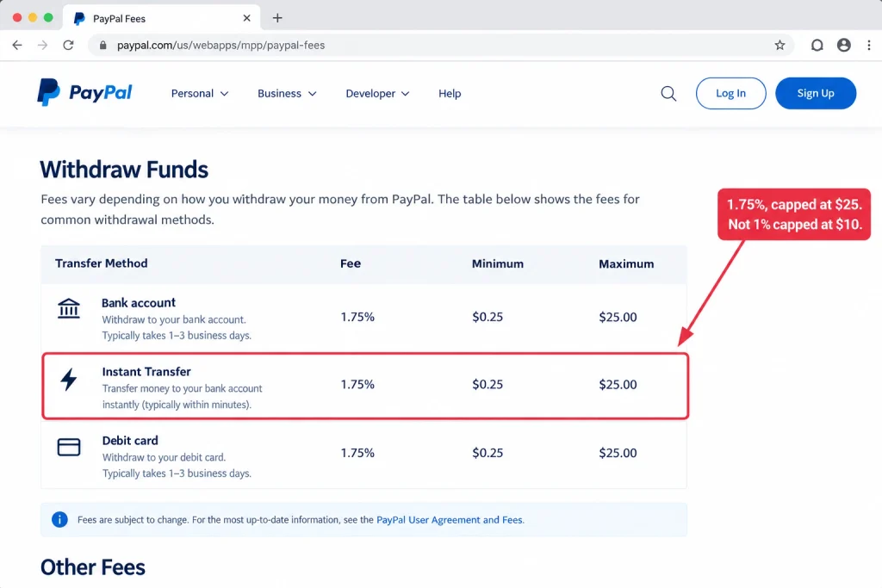The height and width of the screenshot is (588, 882).
Task: Bookmark the page with the star icon
Action: point(780,45)
